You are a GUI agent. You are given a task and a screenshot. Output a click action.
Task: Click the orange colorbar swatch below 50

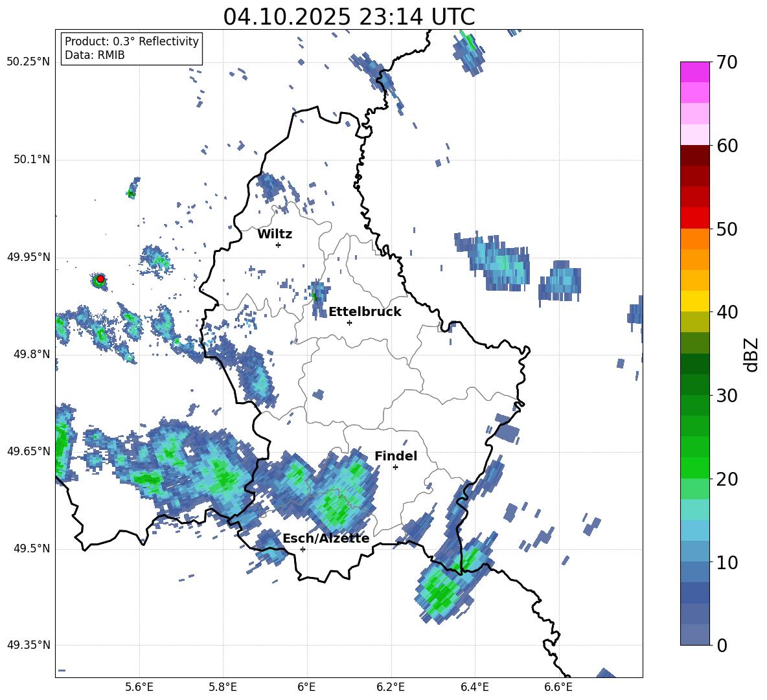tap(695, 239)
